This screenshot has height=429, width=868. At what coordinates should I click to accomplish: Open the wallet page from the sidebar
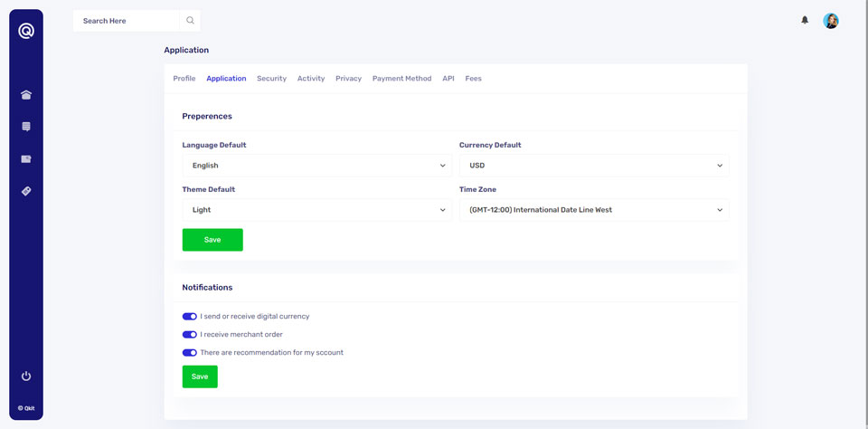(x=26, y=159)
